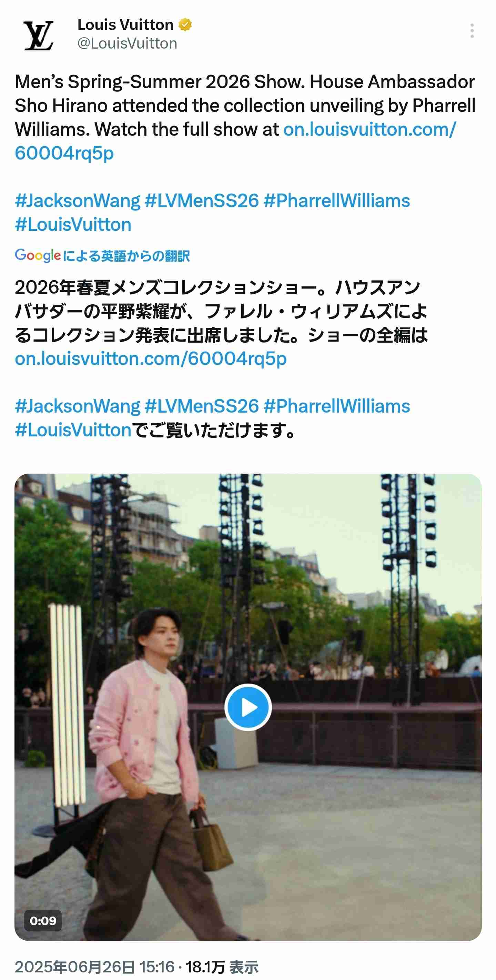Viewport: 496px width, 980px height.
Task: Tap #PharrellWilliams in the Japanese translation
Action: click(x=337, y=406)
